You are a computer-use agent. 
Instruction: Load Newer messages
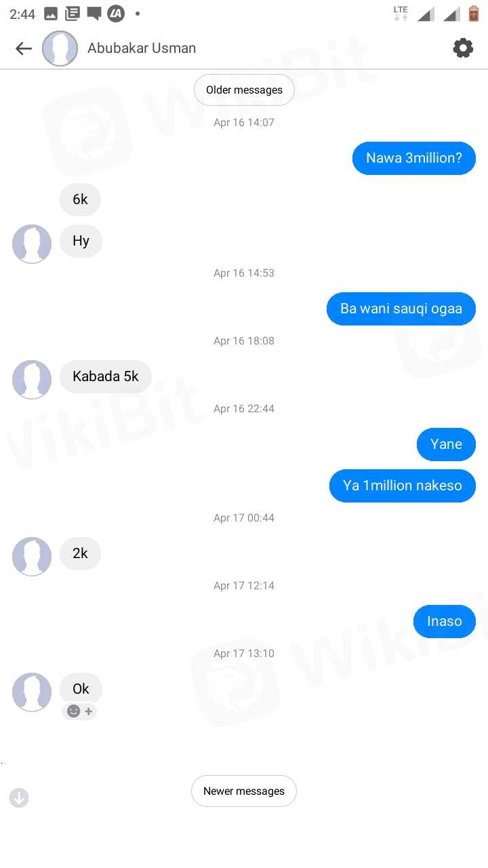click(244, 791)
